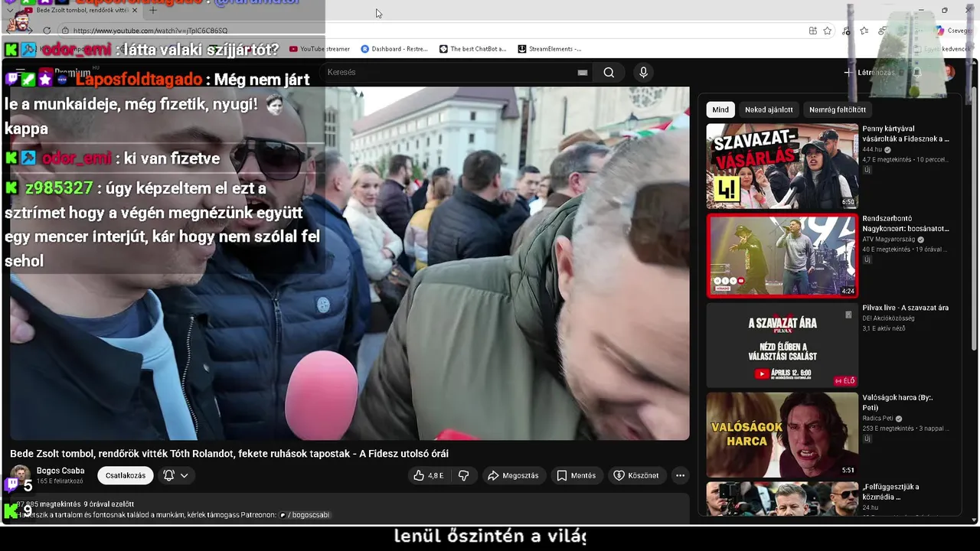Open the Radics Peti channel name
Viewport: 980px width, 551px height.
[878, 418]
